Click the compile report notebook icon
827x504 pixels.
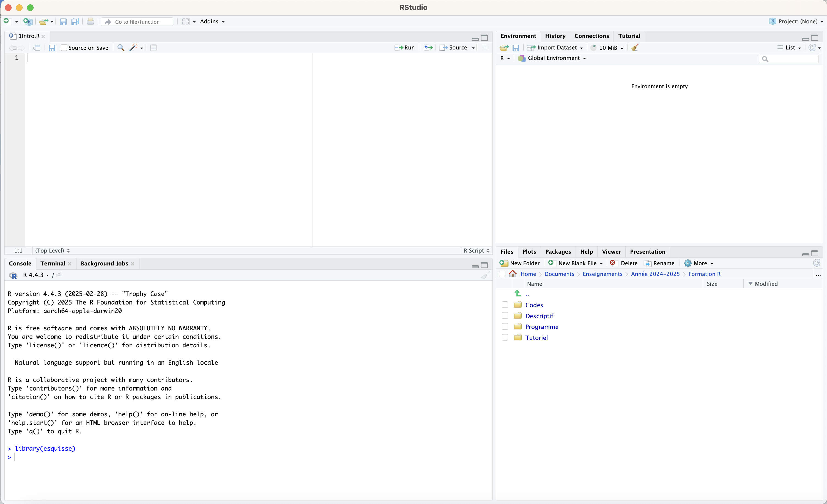coord(153,48)
